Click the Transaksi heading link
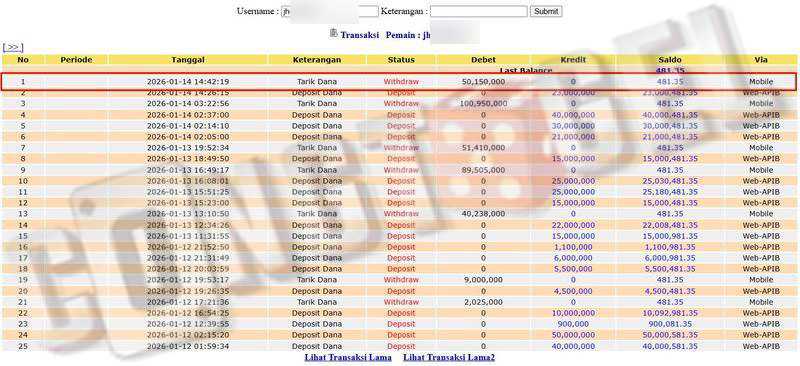This screenshot has width=800, height=366. [360, 35]
